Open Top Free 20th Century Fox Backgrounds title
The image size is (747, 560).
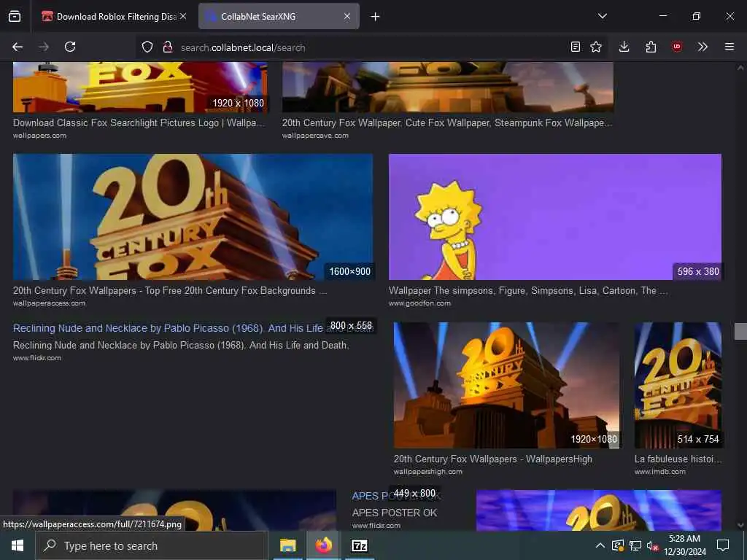(x=170, y=290)
